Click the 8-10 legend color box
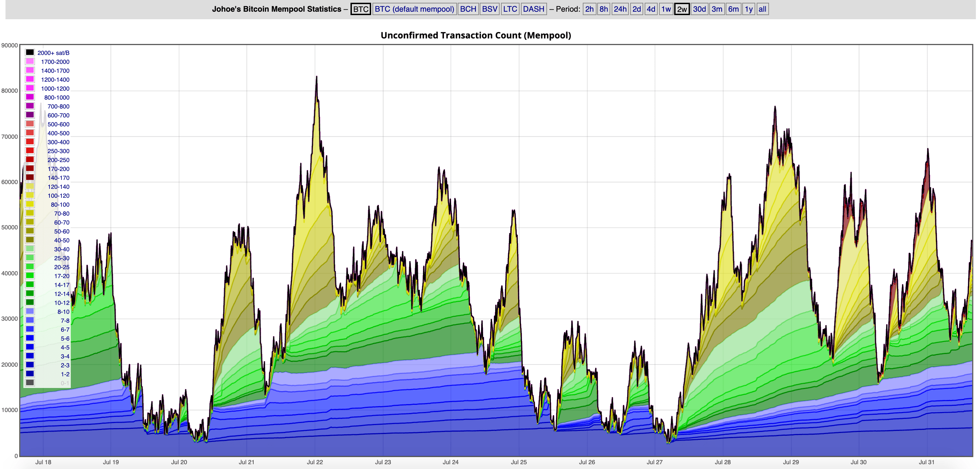This screenshot has height=469, width=980. pyautogui.click(x=30, y=311)
